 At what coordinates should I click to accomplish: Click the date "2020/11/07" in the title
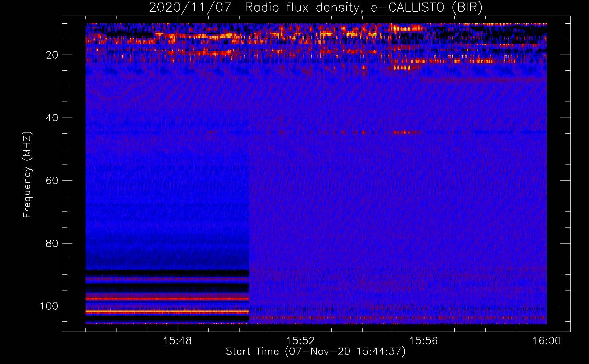[x=190, y=8]
